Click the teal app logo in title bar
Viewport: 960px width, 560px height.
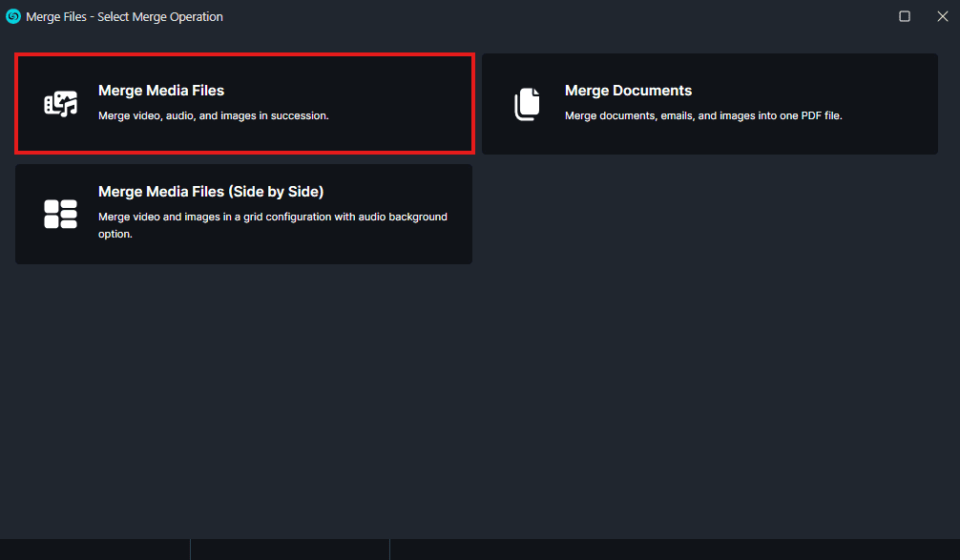tap(13, 16)
